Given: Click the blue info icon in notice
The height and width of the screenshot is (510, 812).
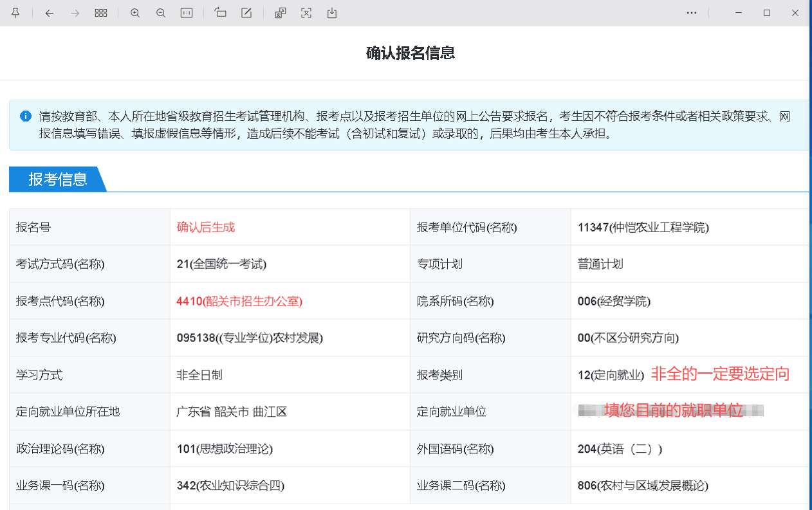Looking at the screenshot, I should [26, 116].
